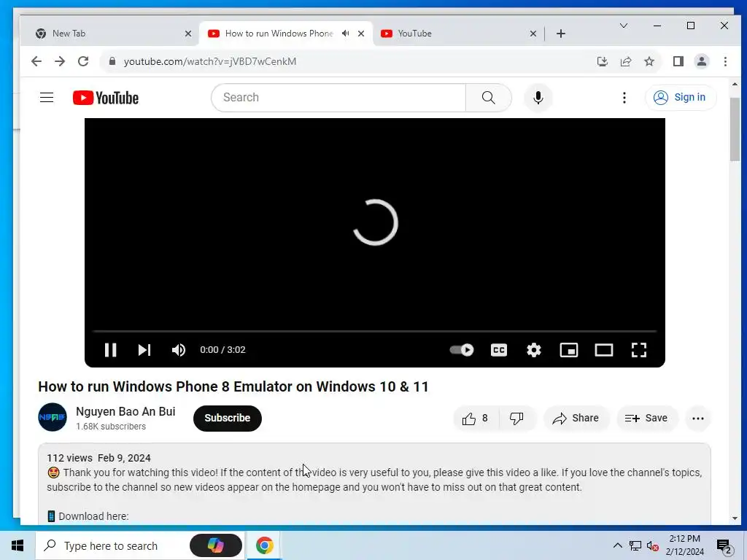Open the Windows Start menu
This screenshot has width=747, height=560.
click(x=18, y=545)
